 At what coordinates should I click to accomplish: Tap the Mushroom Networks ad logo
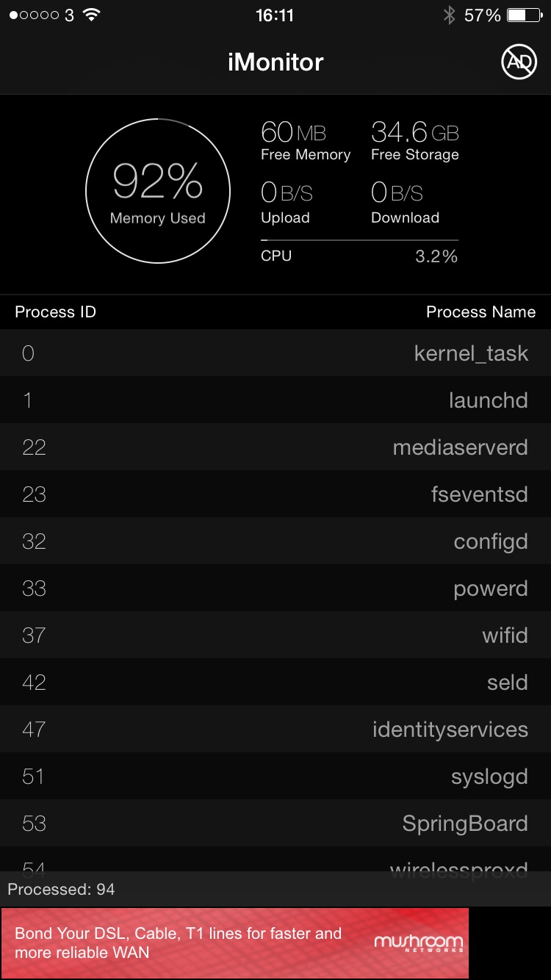point(419,943)
